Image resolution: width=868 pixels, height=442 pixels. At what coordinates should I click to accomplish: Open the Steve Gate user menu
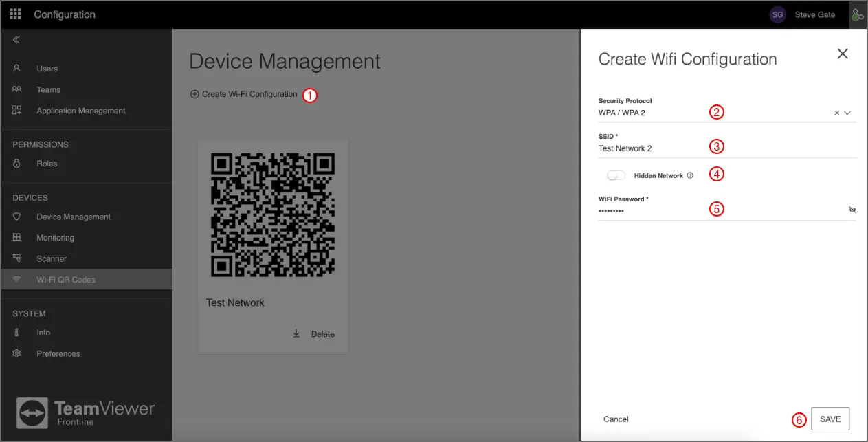click(x=814, y=14)
